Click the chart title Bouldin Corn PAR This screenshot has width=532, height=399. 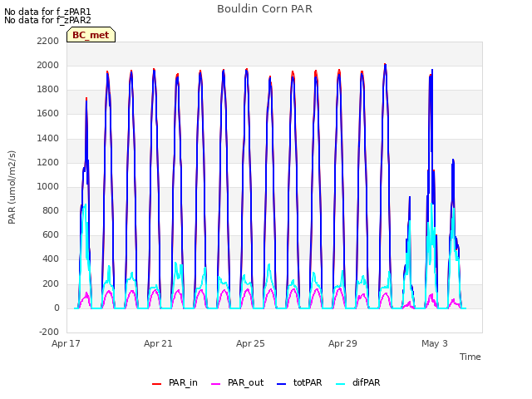coord(264,9)
